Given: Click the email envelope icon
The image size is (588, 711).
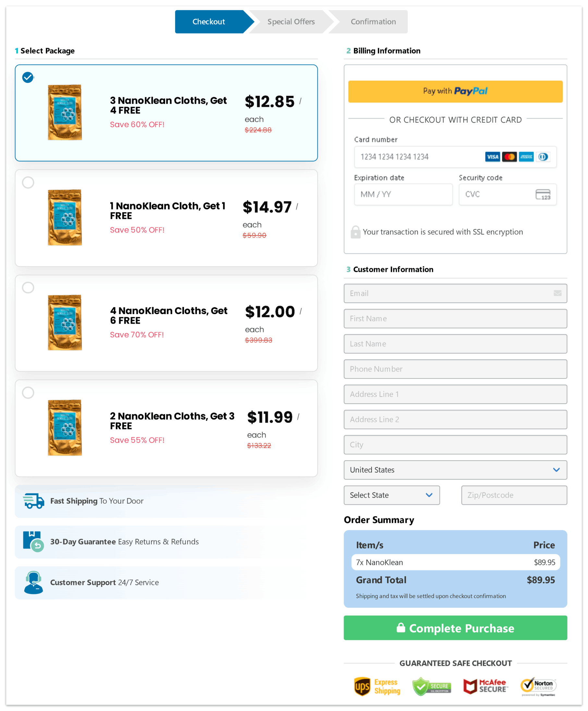Looking at the screenshot, I should (557, 294).
